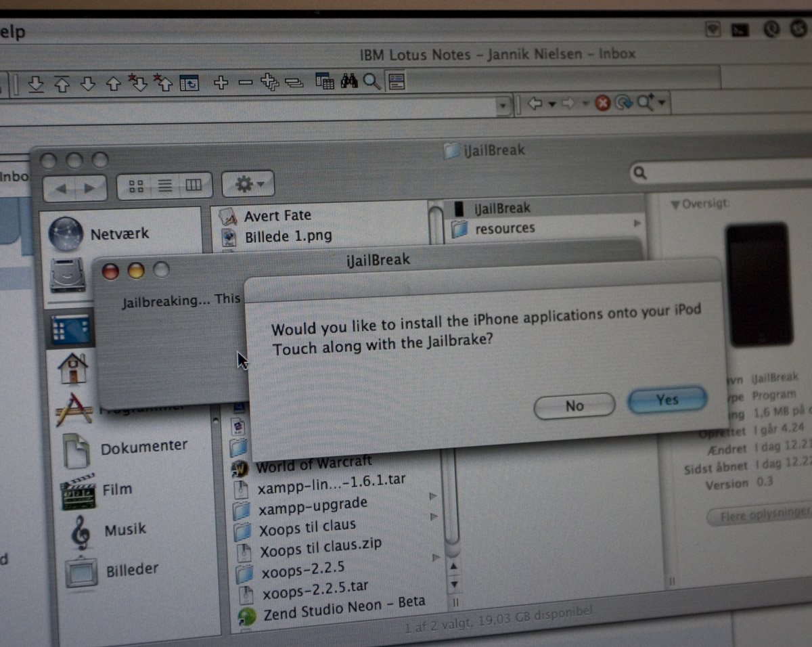The width and height of the screenshot is (812, 647).
Task: Click the Lotus Notes Navigate Next arrow
Action: coord(87,85)
